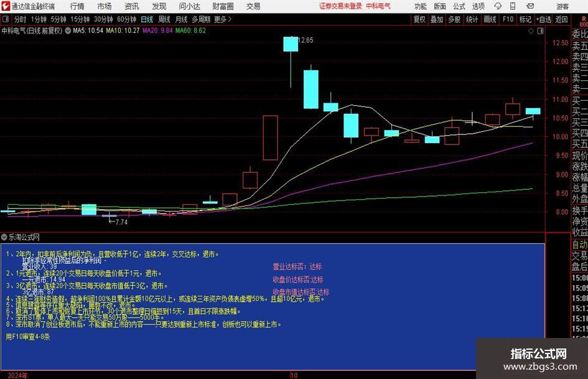Click the 游客 user account label
Viewport: 588px width, 379px height.
(x=562, y=6)
